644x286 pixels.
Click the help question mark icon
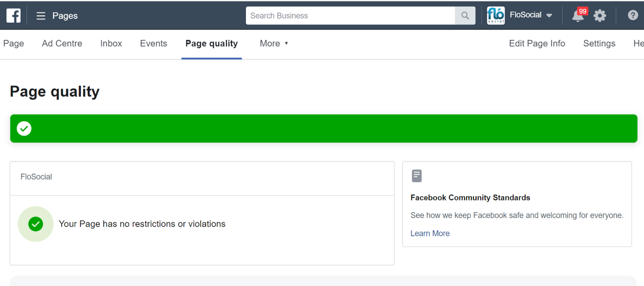click(633, 15)
